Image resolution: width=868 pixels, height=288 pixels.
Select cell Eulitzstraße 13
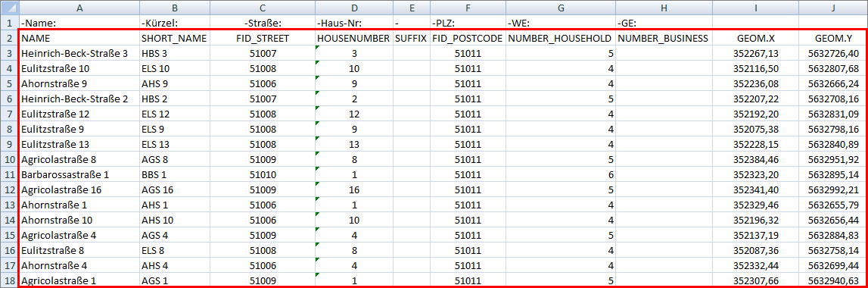tap(79, 144)
